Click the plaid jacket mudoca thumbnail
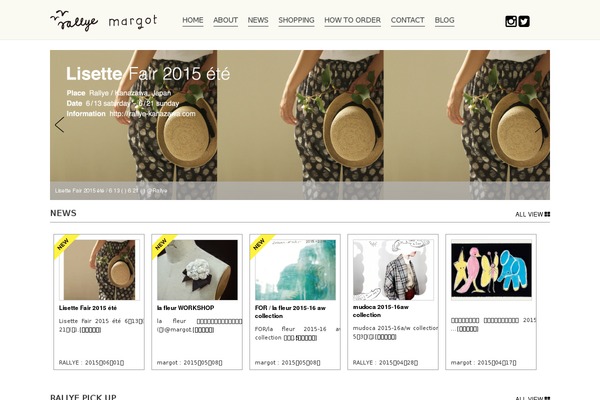Viewport: 600px width, 400px height. click(393, 270)
